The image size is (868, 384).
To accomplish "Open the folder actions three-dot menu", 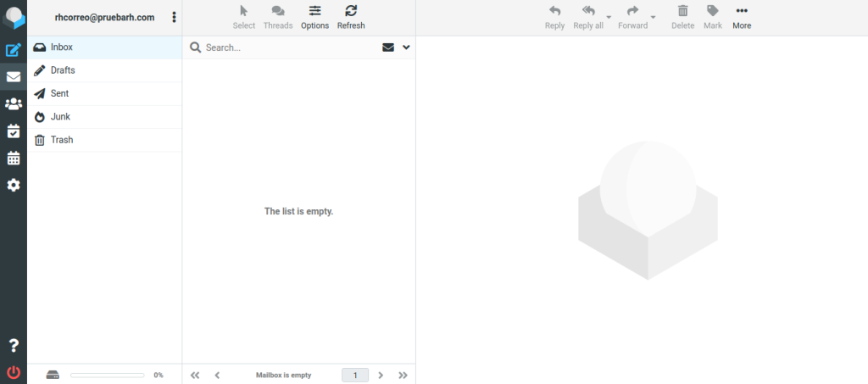I will click(174, 17).
